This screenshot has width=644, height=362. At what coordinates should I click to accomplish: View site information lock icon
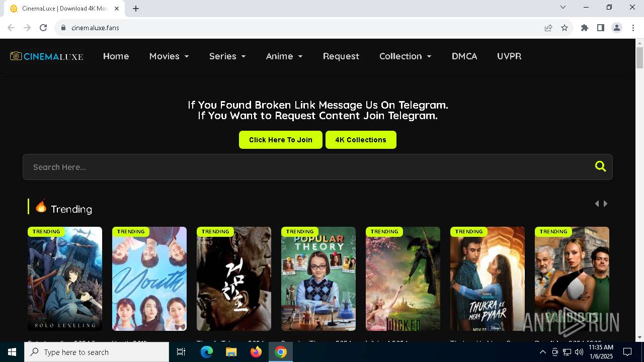point(63,28)
